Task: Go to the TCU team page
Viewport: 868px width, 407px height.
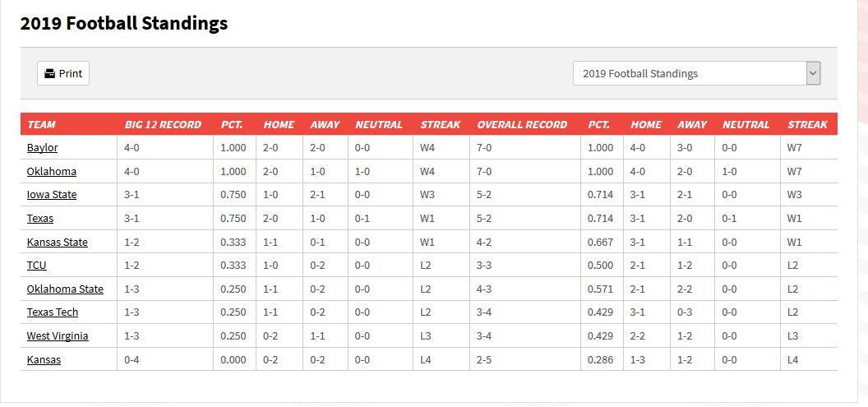Action: pyautogui.click(x=36, y=266)
